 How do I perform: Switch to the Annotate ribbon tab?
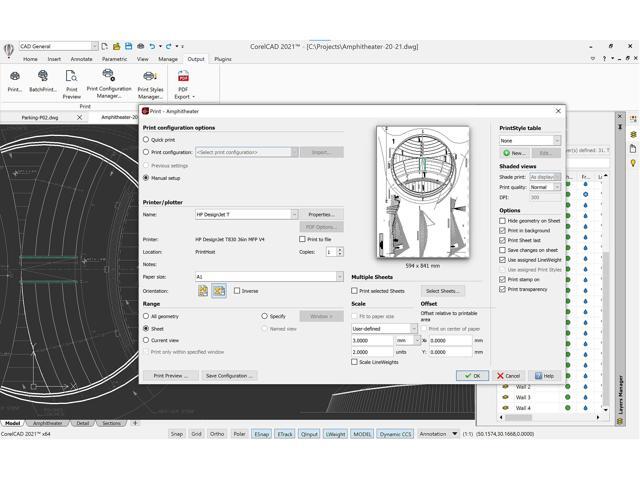[x=82, y=59]
